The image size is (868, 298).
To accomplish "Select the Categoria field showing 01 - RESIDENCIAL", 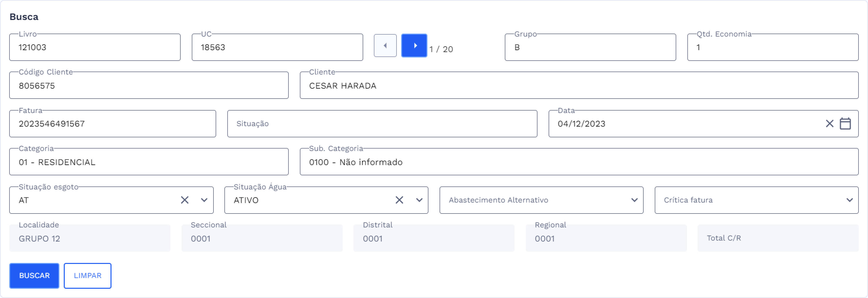I will click(148, 162).
